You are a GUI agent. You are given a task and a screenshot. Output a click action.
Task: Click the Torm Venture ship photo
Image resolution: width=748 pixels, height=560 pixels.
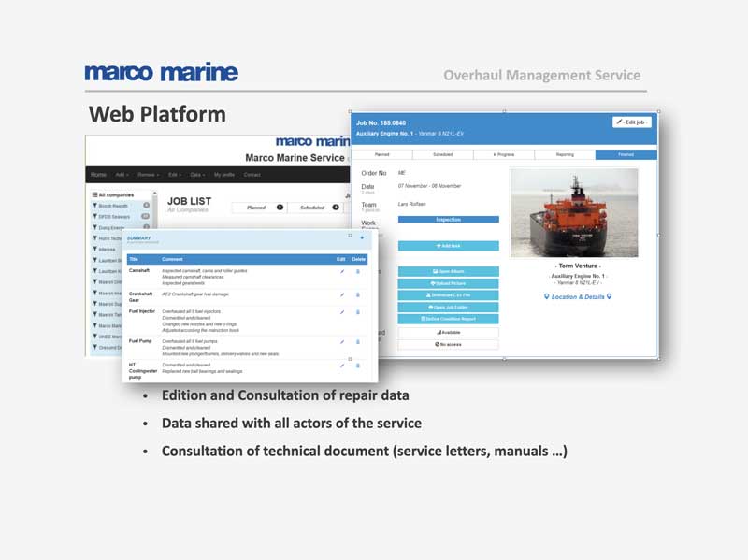point(574,213)
